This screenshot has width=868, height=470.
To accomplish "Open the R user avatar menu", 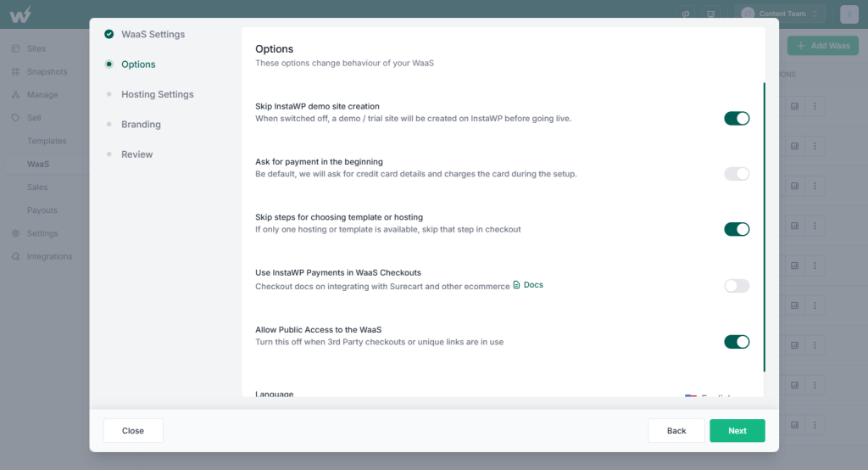I will click(849, 14).
